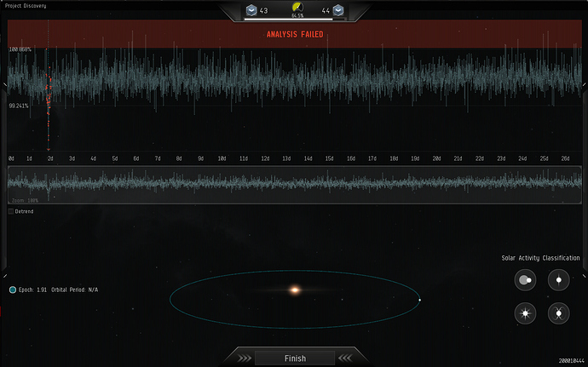Viewport: 588px width, 367px height.
Task: Click the left chevron arrows beside Finish
Action: tap(245, 358)
